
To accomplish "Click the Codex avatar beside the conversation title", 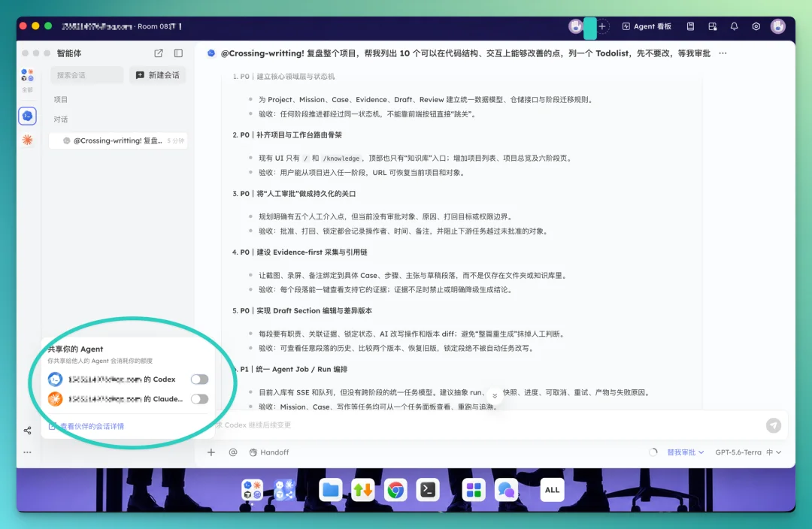I will 211,53.
